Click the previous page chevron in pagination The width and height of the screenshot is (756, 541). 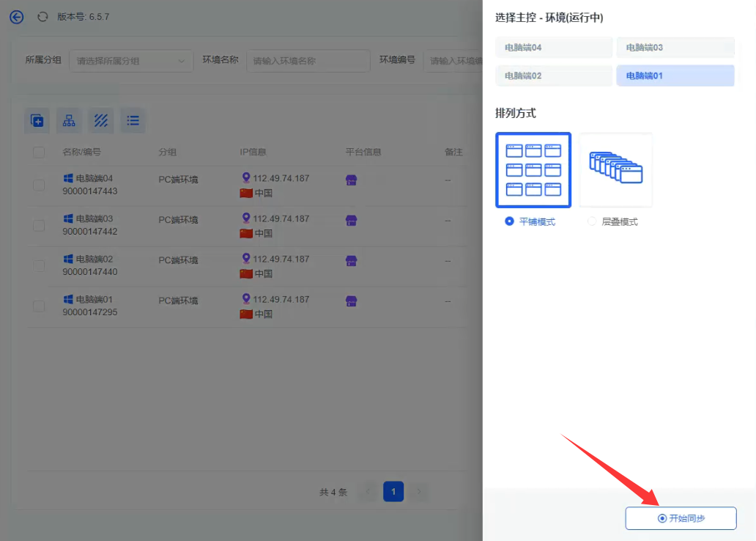(x=367, y=491)
